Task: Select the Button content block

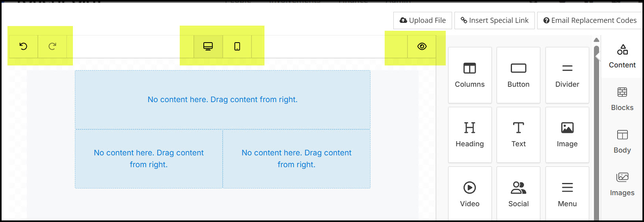Action: [x=518, y=75]
